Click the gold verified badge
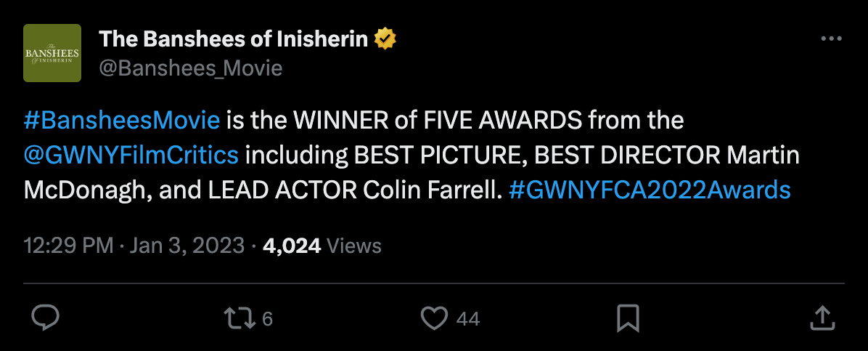This screenshot has width=868, height=351. coord(385,39)
